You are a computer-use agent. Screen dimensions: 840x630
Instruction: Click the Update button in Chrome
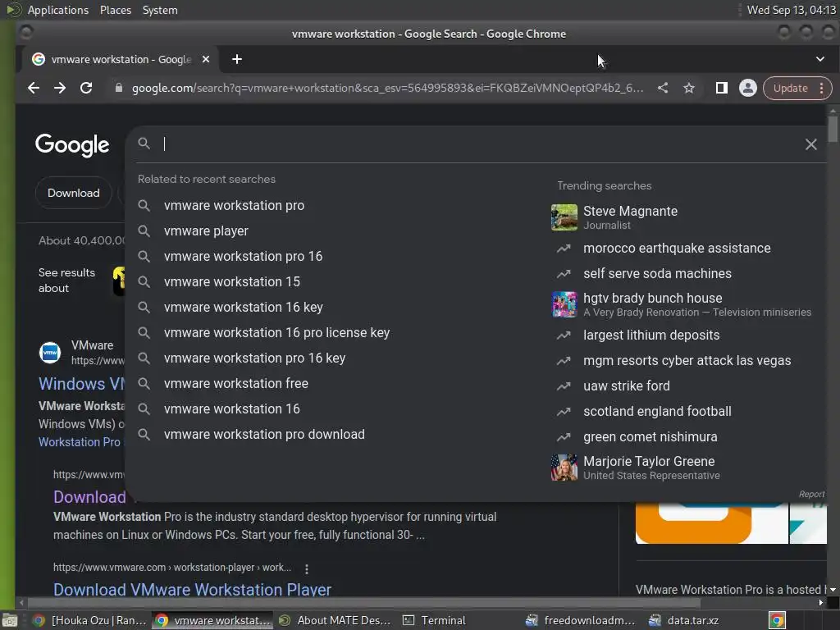coord(790,88)
